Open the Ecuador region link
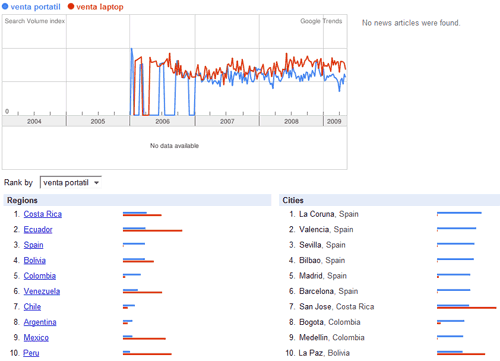500x361 pixels. 38,229
